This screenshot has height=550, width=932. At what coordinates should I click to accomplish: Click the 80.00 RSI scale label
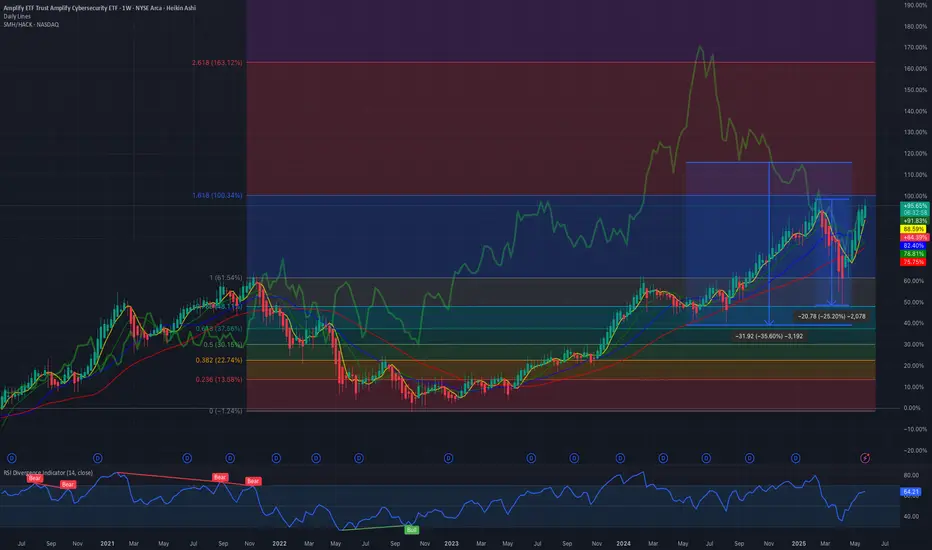911,476
